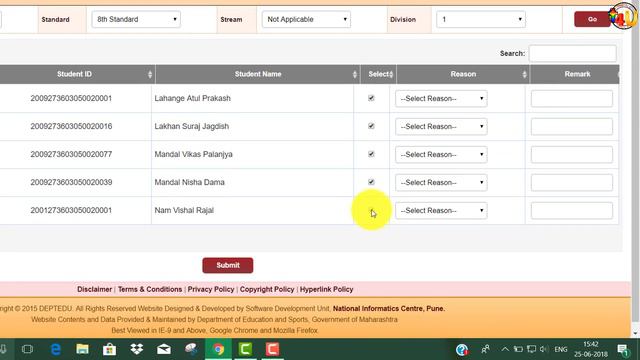Sort table by Select column arrows

(391, 74)
